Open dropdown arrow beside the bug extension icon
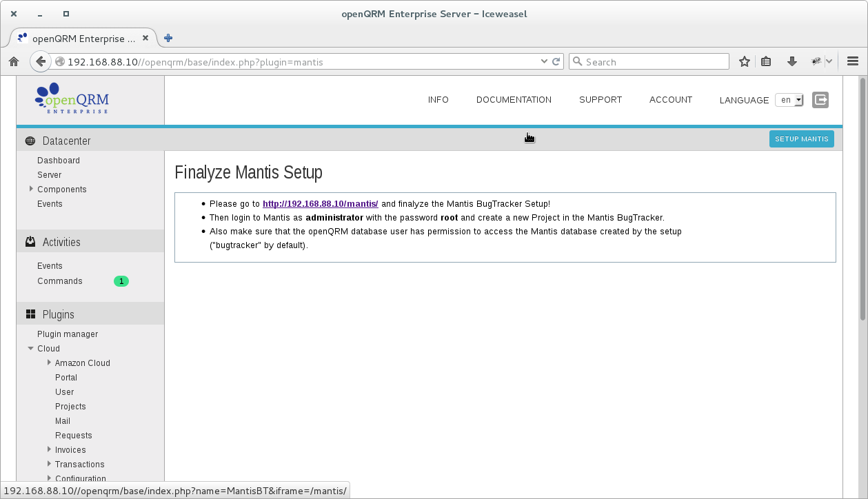 pyautogui.click(x=829, y=61)
